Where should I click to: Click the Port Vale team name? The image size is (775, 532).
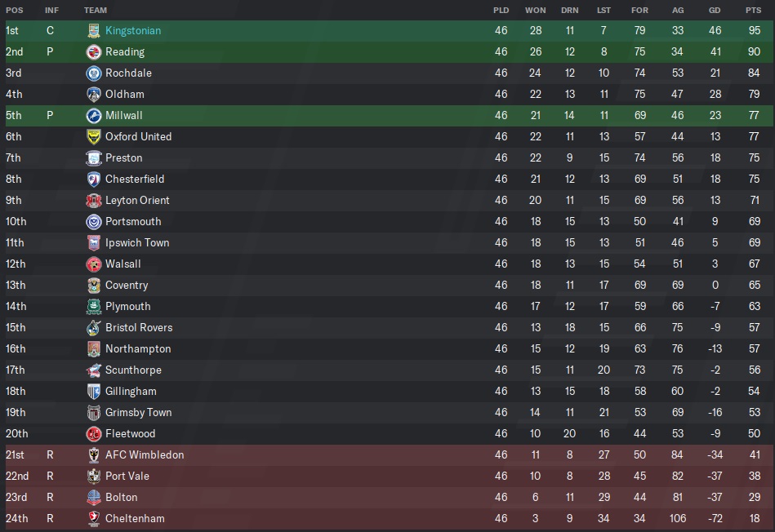(x=127, y=477)
